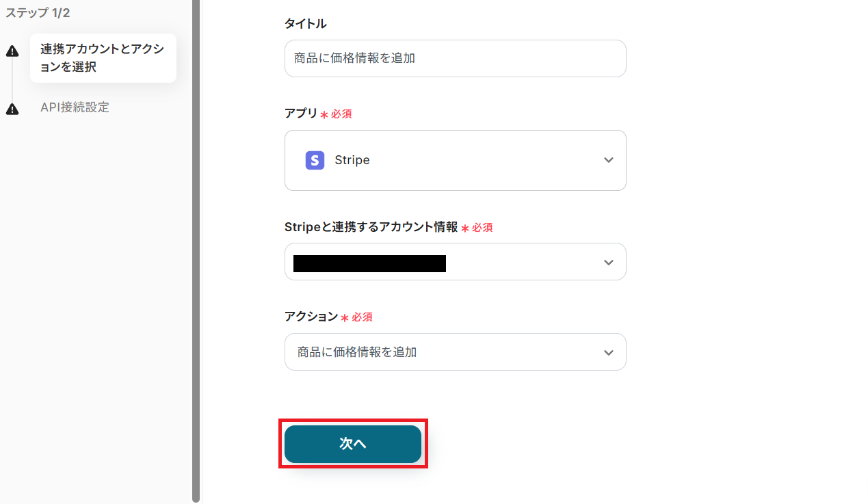Click the タイトル field label

coord(305,24)
